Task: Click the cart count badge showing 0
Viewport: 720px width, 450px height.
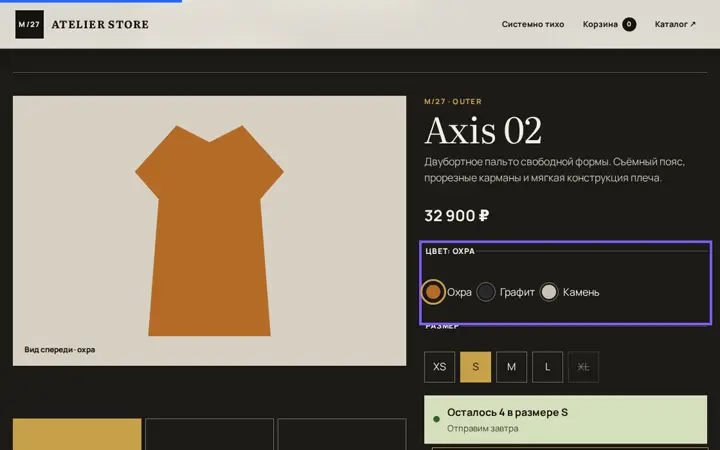Action: pyautogui.click(x=629, y=24)
